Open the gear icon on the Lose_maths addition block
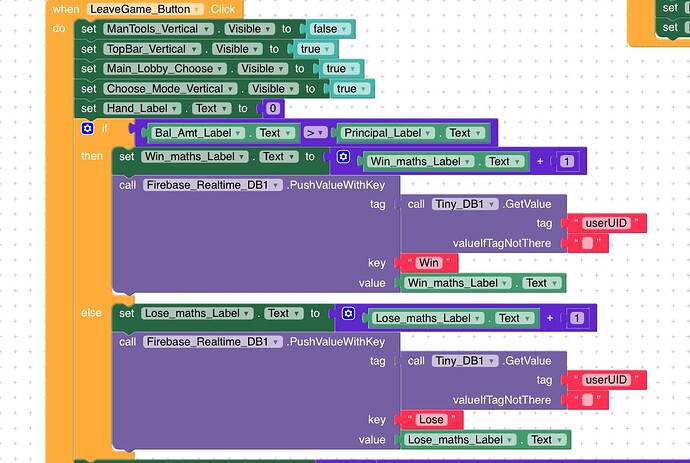This screenshot has width=690, height=463. [349, 314]
